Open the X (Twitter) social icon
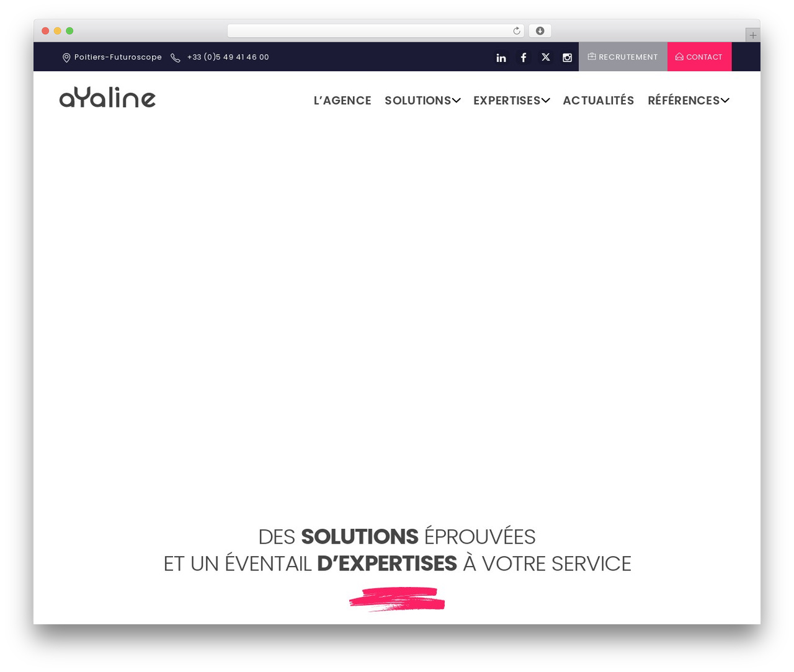 pos(546,57)
